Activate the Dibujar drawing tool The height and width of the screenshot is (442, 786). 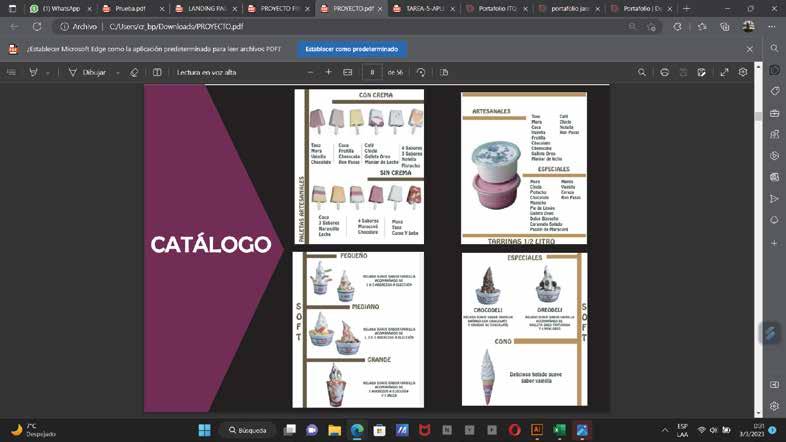click(87, 72)
